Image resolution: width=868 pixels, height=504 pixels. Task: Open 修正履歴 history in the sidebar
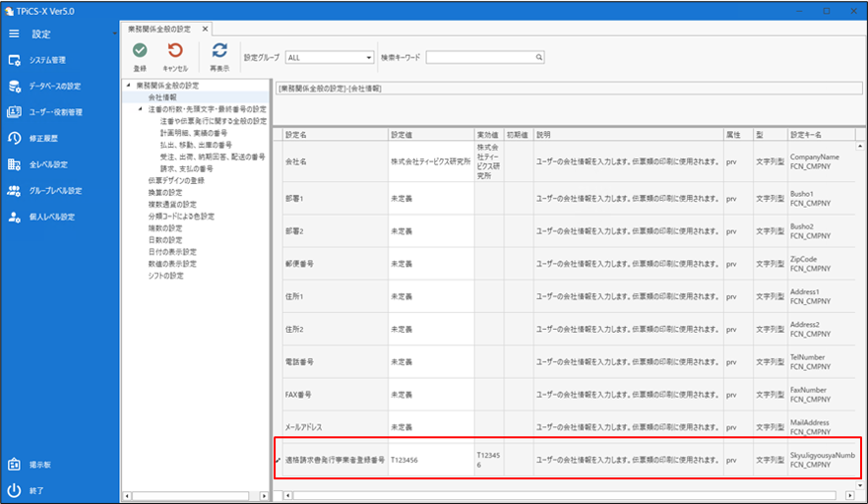pyautogui.click(x=42, y=139)
